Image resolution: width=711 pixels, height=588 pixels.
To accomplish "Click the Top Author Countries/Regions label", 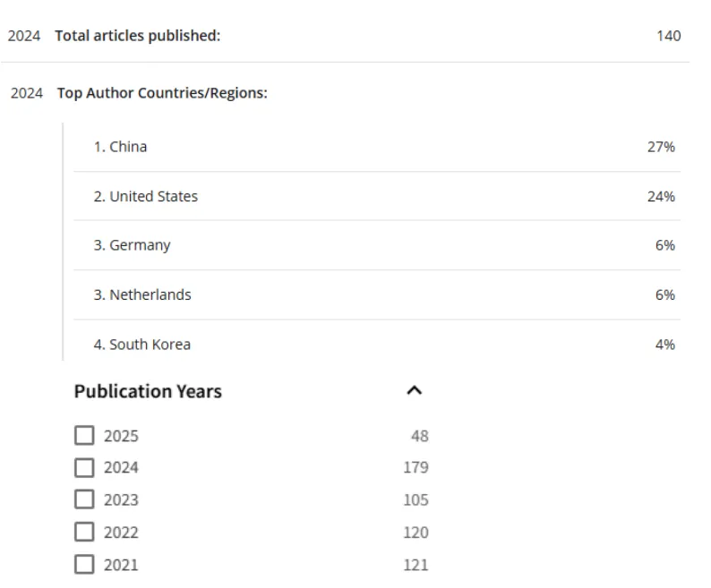I will (x=162, y=93).
